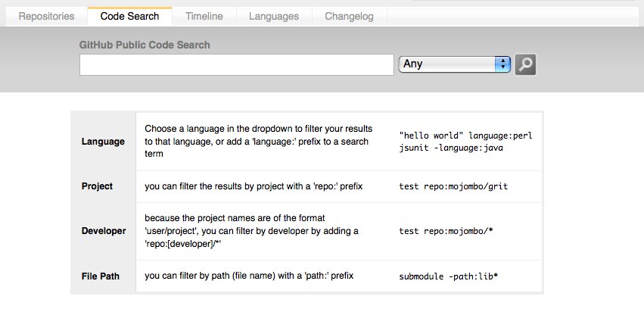
Task: View the Changelog tab
Action: tap(349, 16)
